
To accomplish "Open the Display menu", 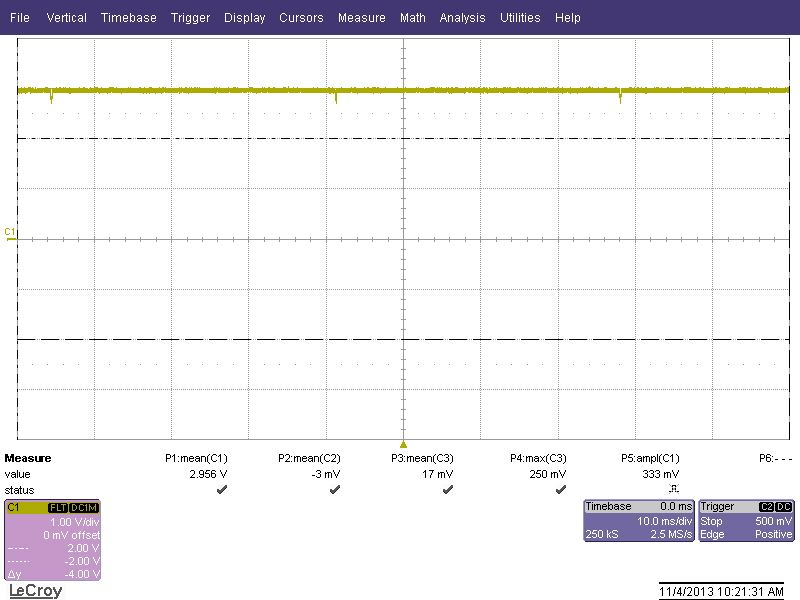I will click(244, 17).
